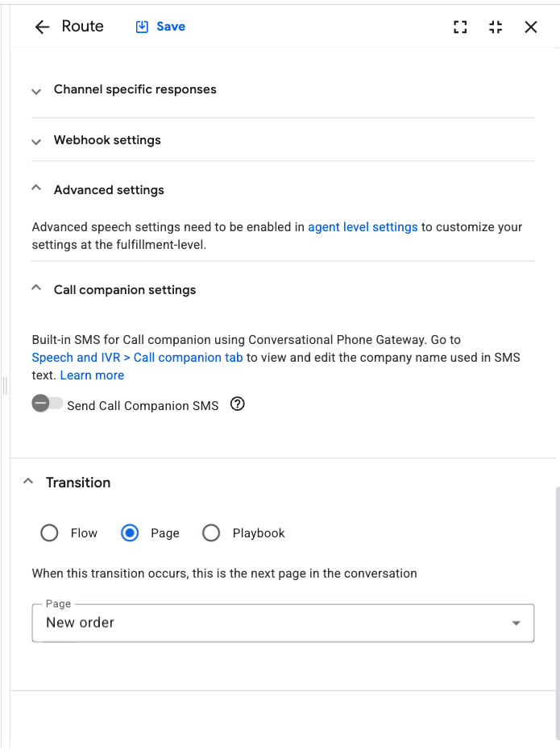Image resolution: width=560 pixels, height=750 pixels.
Task: Choose the Page radio option
Action: (x=130, y=532)
